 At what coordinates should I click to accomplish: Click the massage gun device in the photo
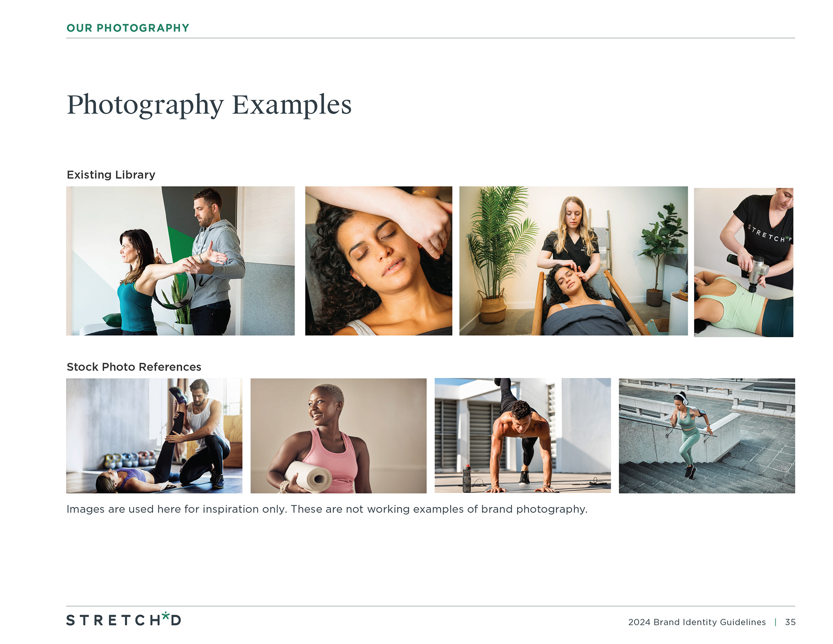tap(751, 270)
